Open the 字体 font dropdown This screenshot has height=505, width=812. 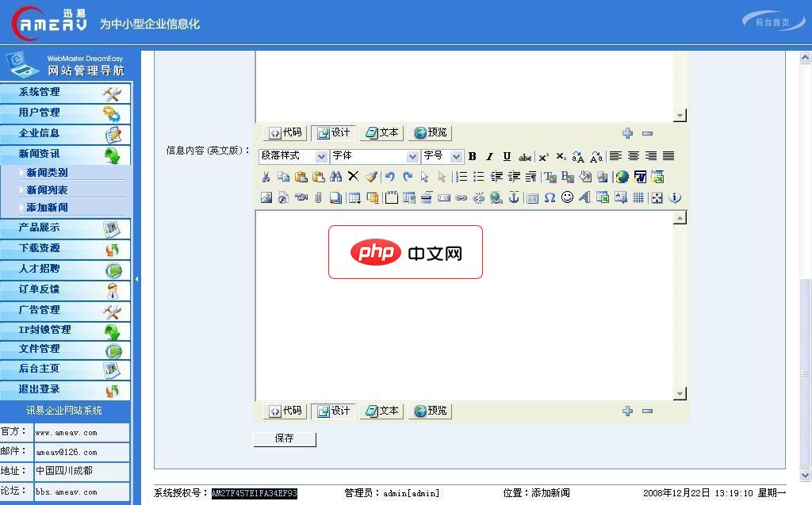(374, 156)
